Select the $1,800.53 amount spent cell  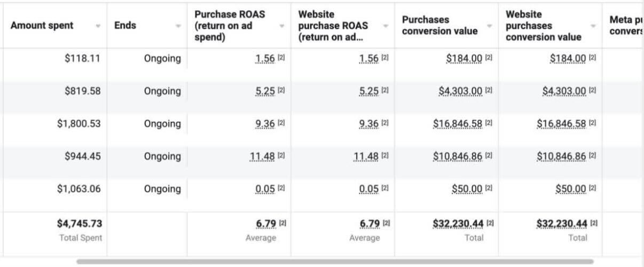78,124
